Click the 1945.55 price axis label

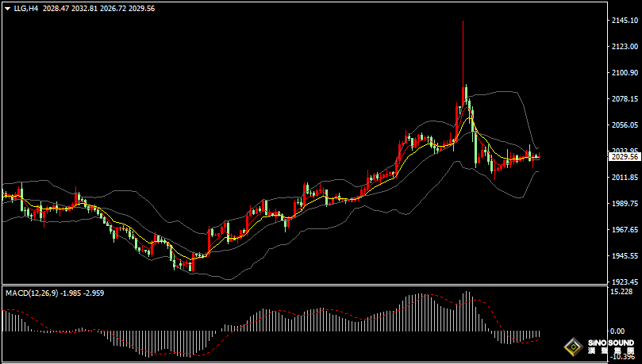click(x=624, y=256)
